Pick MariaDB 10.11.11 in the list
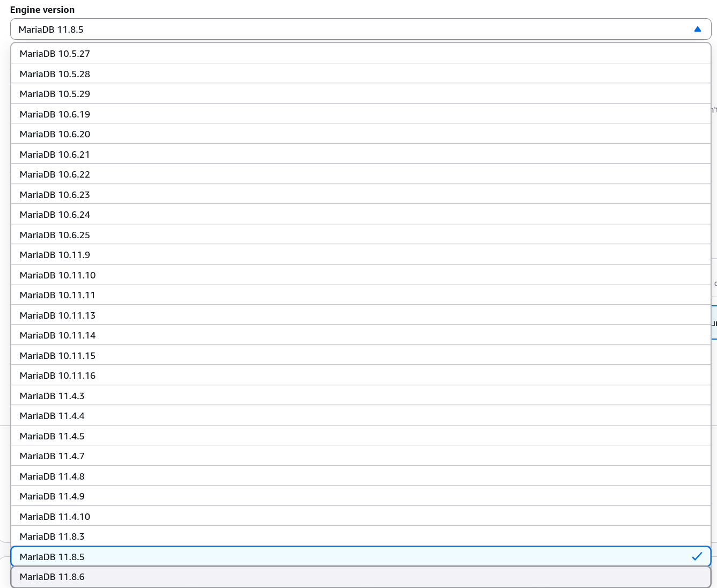The image size is (717, 588). [x=57, y=295]
